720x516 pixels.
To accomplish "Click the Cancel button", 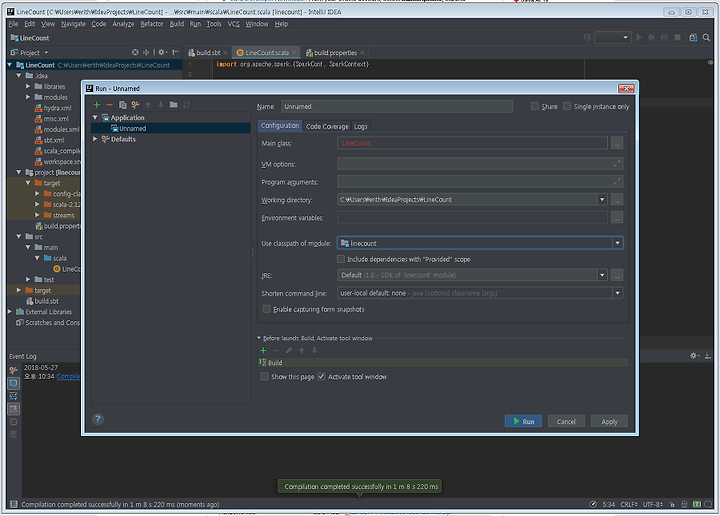I will click(566, 421).
